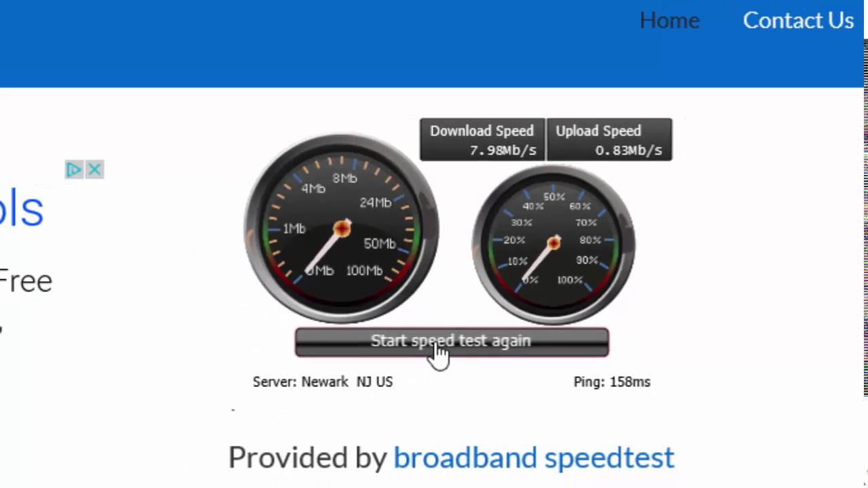The width and height of the screenshot is (868, 488).
Task: Click the Download Speed result box
Action: coord(482,140)
